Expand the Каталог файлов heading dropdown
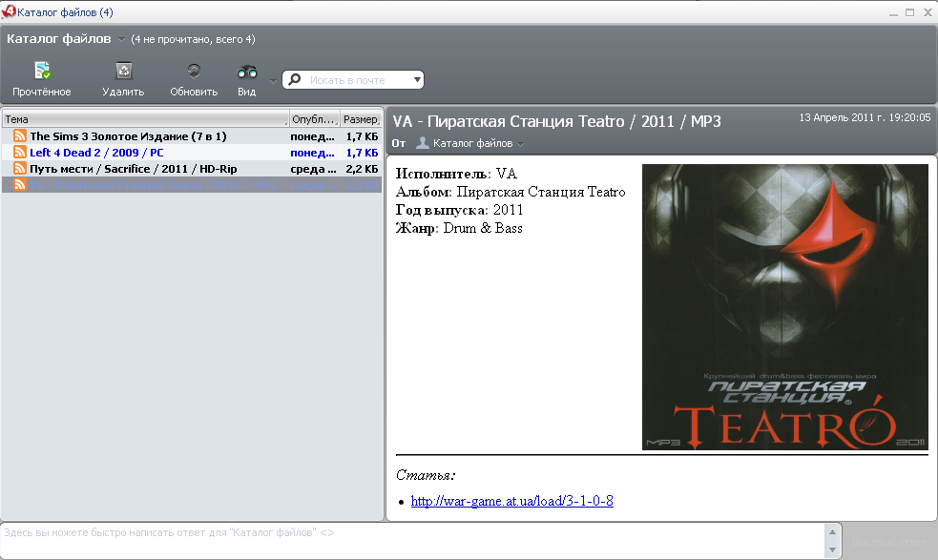This screenshot has height=560, width=938. click(121, 40)
